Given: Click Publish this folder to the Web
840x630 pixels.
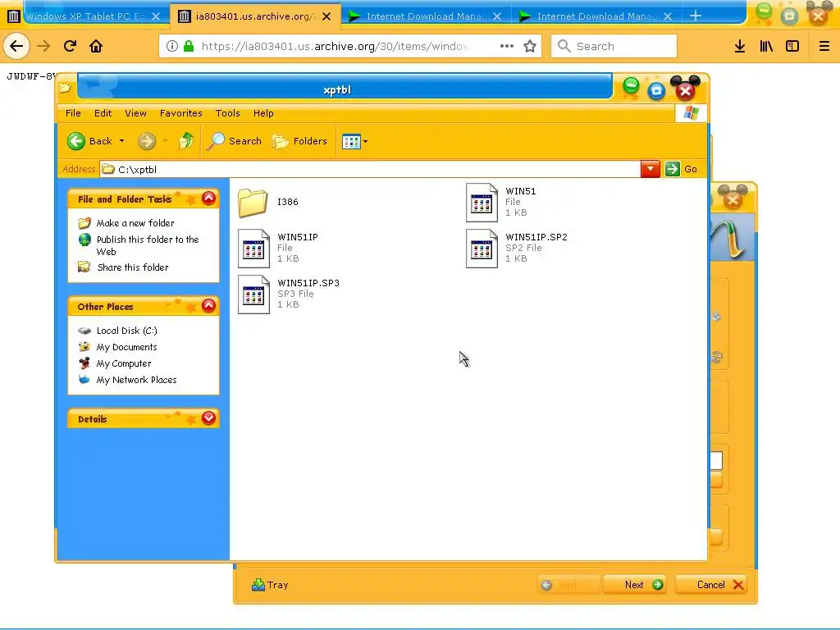Looking at the screenshot, I should point(148,245).
